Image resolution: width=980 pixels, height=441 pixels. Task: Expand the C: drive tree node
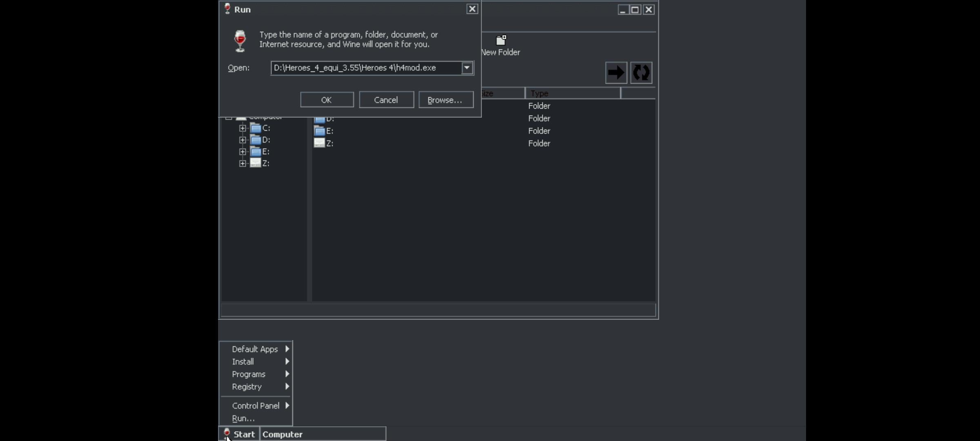(243, 128)
